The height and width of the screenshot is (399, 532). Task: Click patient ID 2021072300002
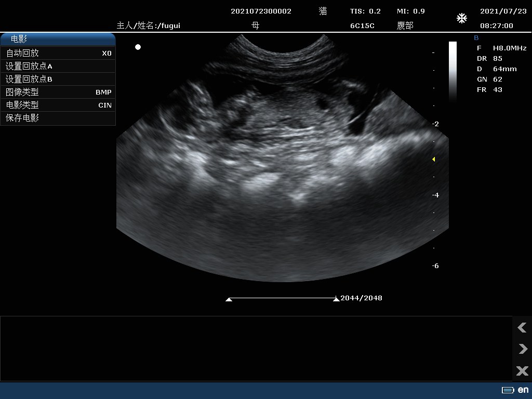point(261,11)
